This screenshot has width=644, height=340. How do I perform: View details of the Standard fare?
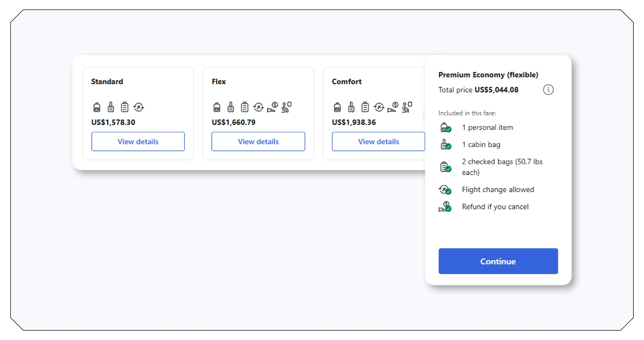pyautogui.click(x=138, y=142)
